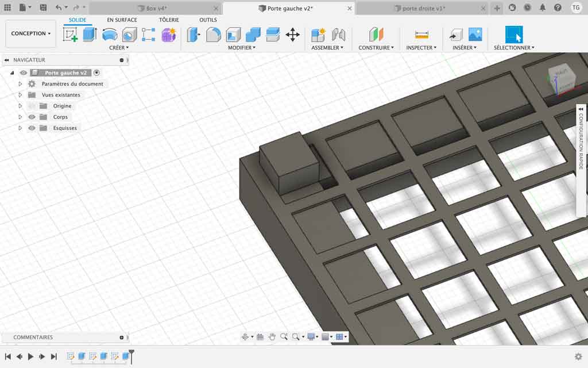Open the TG user profile

tap(576, 7)
